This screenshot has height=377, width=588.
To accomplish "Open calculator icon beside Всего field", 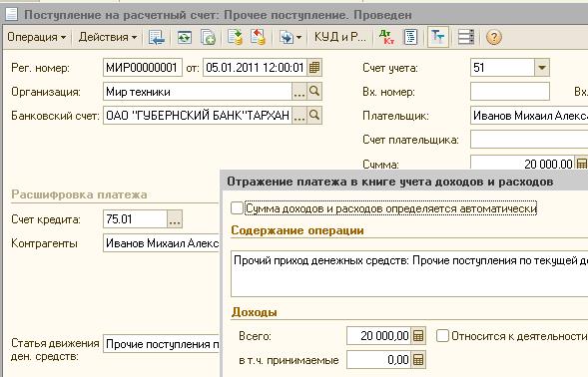I will click(418, 336).
